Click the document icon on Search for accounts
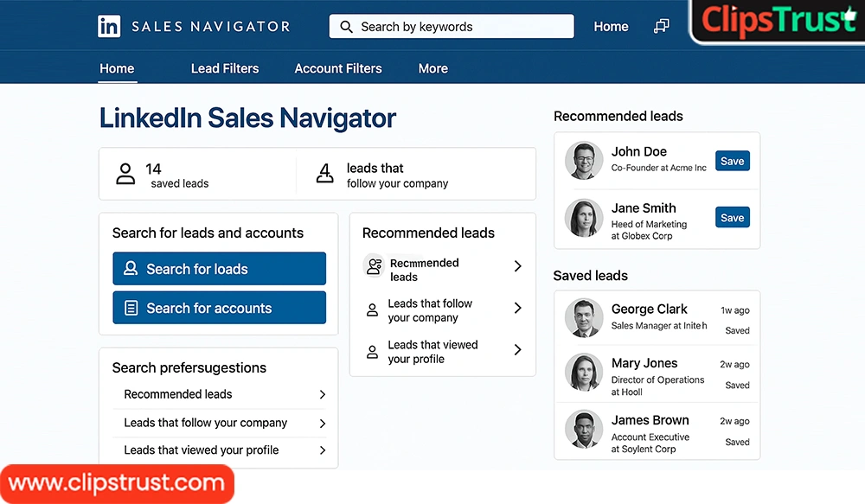 point(131,308)
